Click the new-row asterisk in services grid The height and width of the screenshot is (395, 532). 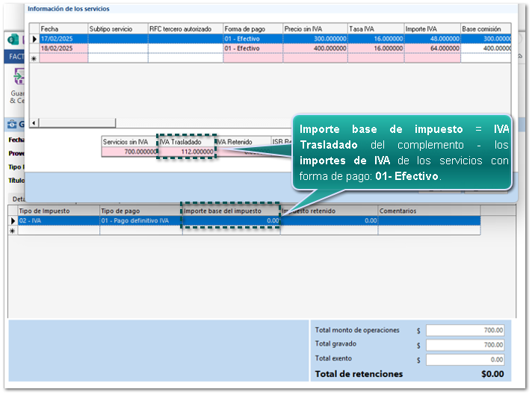pos(34,57)
